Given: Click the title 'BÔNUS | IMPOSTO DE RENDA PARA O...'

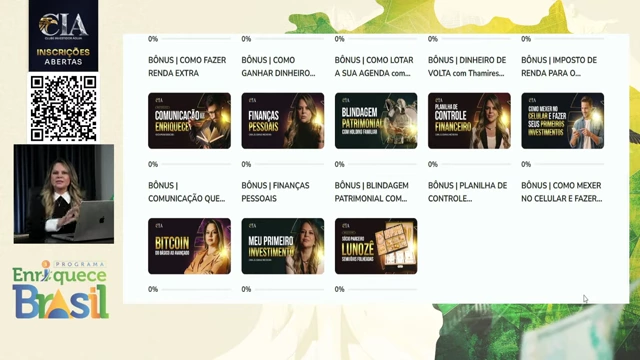Looking at the screenshot, I should (x=559, y=67).
